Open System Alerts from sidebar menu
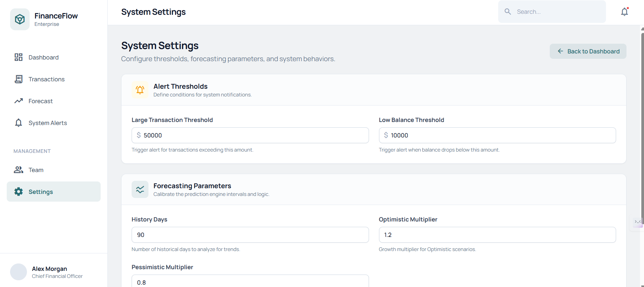The width and height of the screenshot is (644, 287). (x=47, y=123)
